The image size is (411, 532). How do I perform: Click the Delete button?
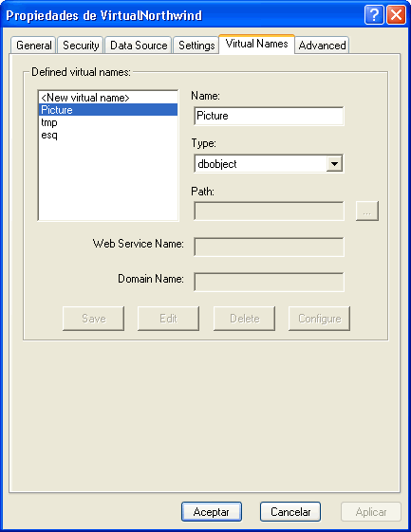(244, 319)
